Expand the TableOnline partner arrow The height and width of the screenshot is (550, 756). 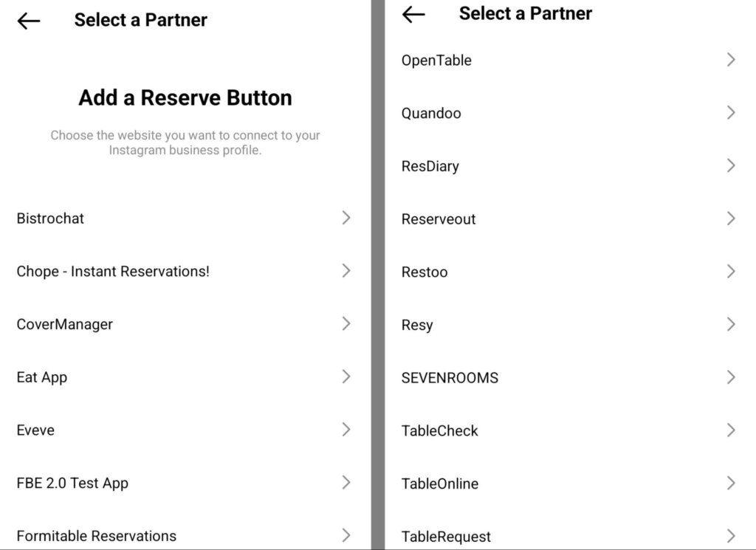(x=731, y=483)
